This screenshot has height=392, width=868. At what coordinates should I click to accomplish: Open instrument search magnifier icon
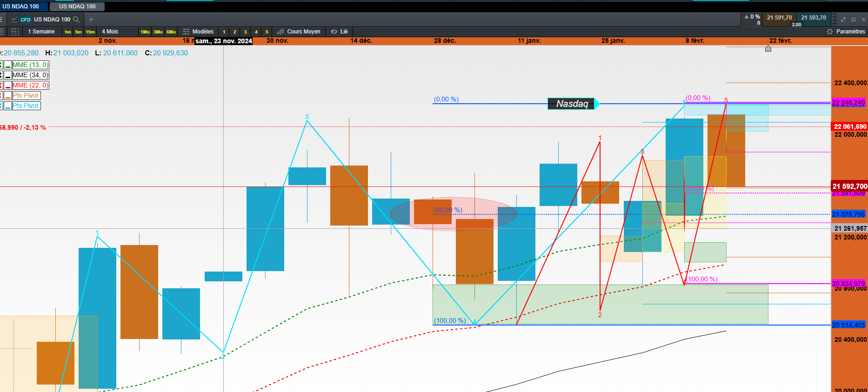76,20
